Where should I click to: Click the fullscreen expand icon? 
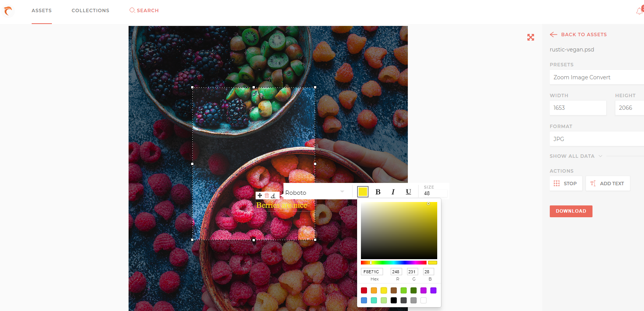[531, 37]
